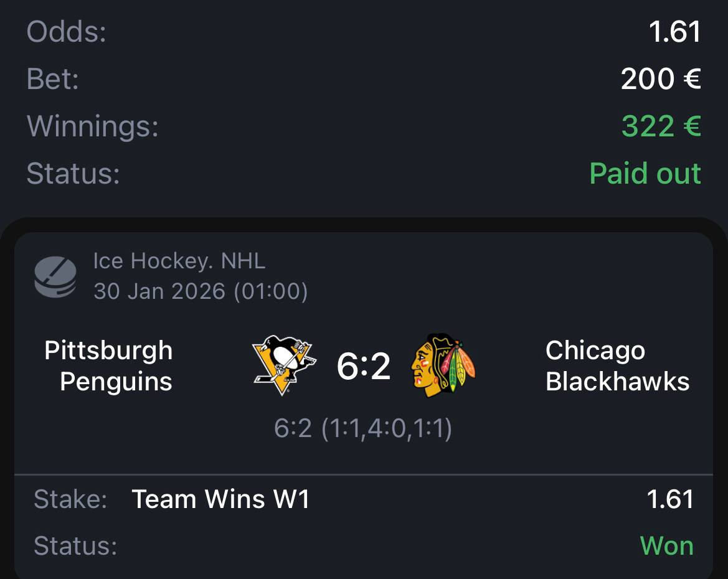Select the Team Wins W1 stake
The height and width of the screenshot is (579, 728).
tap(220, 499)
